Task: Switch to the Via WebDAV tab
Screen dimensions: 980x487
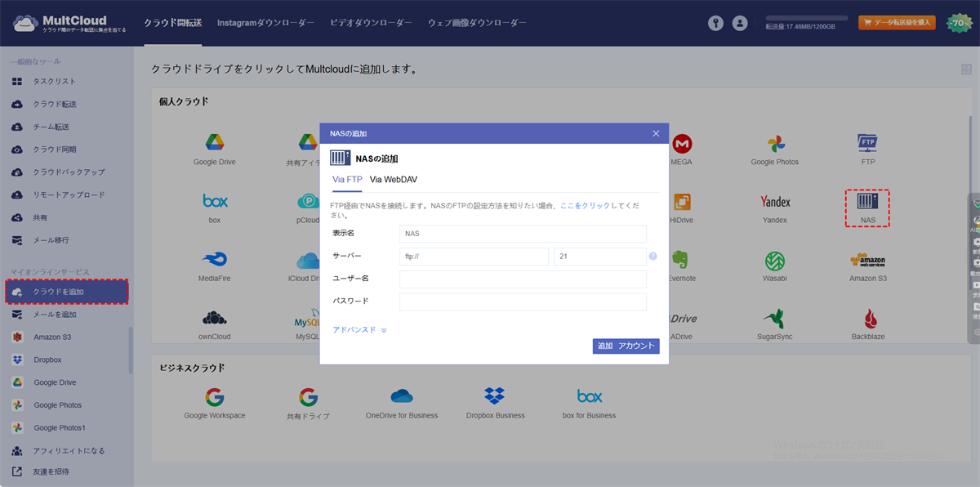Action: (x=394, y=179)
